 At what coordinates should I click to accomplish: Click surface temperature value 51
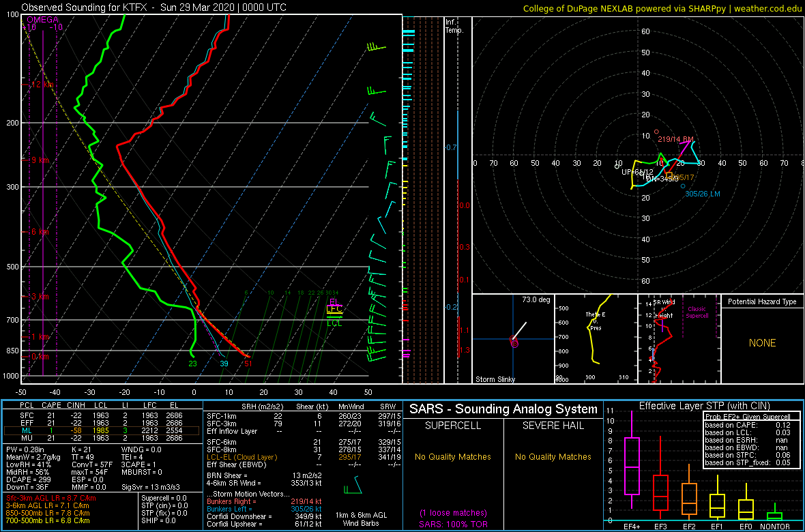click(x=248, y=364)
